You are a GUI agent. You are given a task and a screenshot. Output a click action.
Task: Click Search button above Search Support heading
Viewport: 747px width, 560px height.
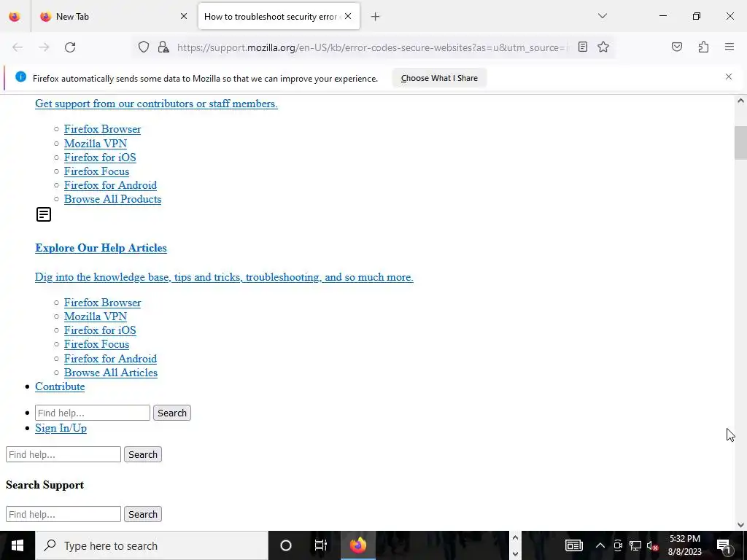coord(143,454)
